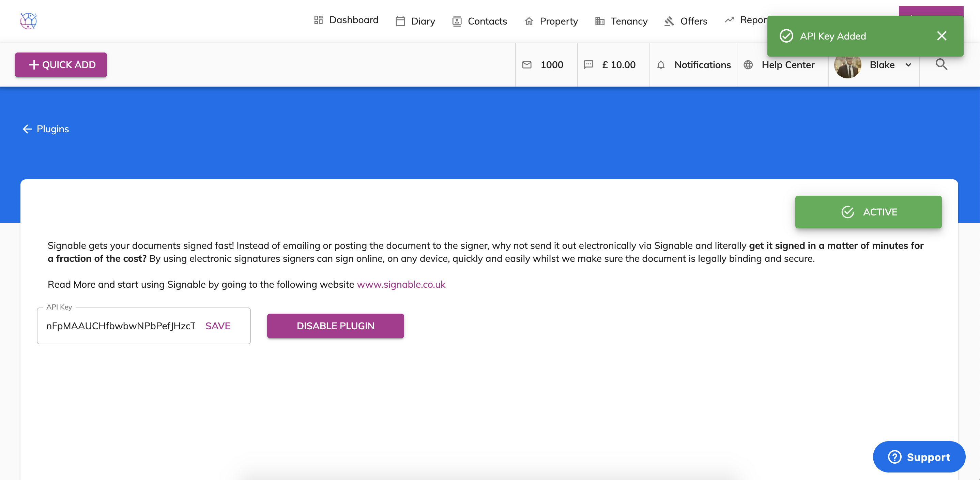This screenshot has width=980, height=480.
Task: Open the Dashboard menu item
Action: coord(346,20)
